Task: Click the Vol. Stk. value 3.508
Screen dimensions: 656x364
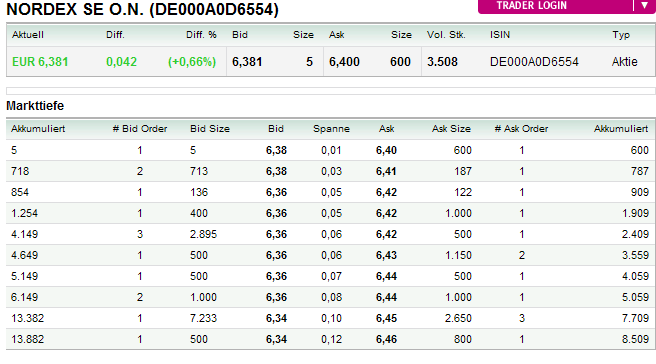Action: [442, 62]
